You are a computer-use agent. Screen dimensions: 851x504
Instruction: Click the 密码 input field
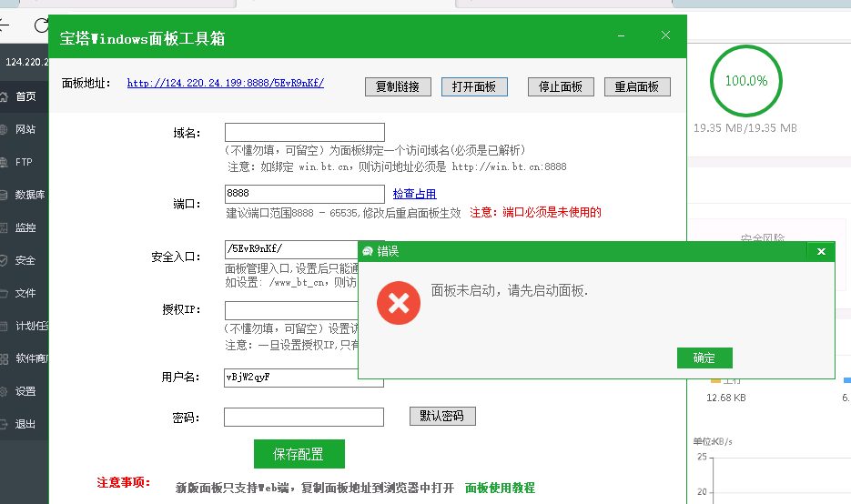tap(304, 418)
